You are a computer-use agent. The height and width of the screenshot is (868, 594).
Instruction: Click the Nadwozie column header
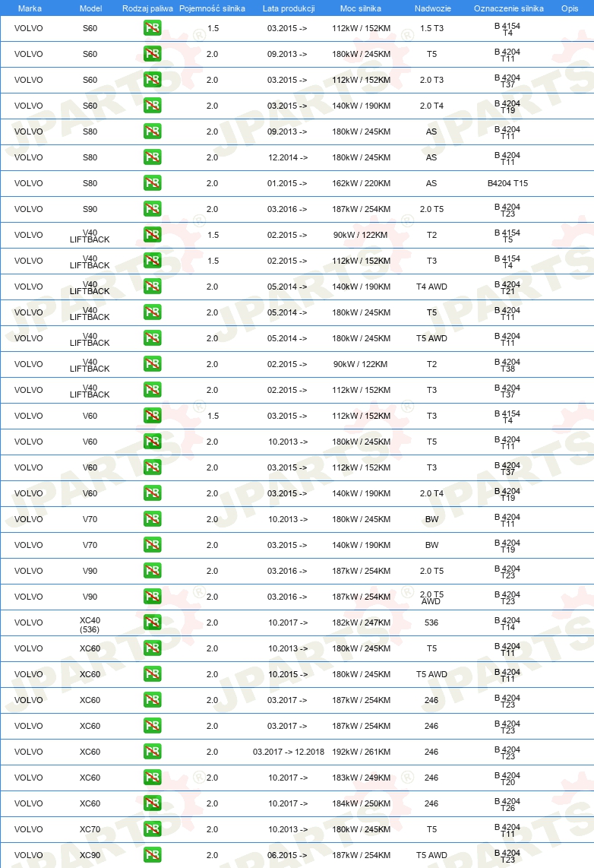(433, 8)
